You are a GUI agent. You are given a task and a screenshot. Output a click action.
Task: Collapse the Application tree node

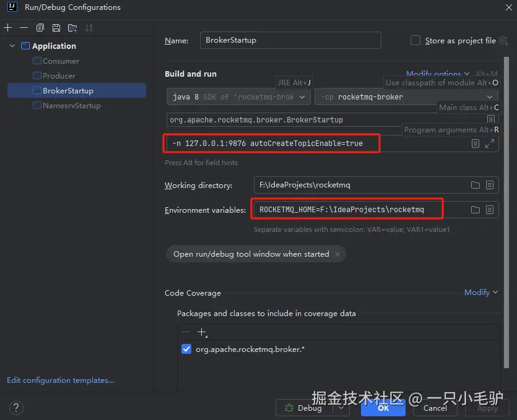pos(12,46)
